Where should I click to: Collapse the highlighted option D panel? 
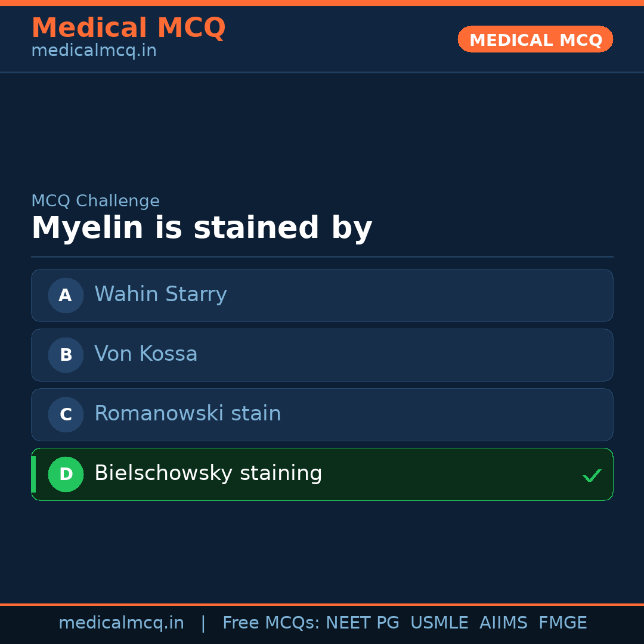tap(322, 474)
